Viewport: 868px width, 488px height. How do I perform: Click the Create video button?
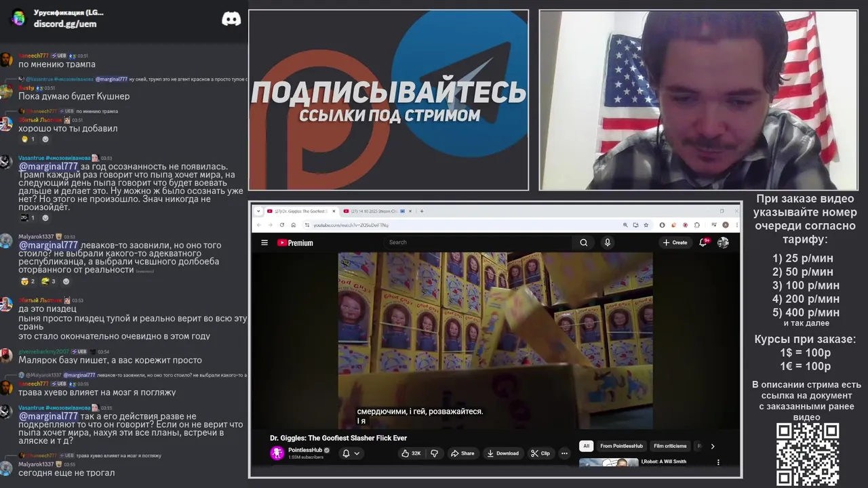[675, 243]
